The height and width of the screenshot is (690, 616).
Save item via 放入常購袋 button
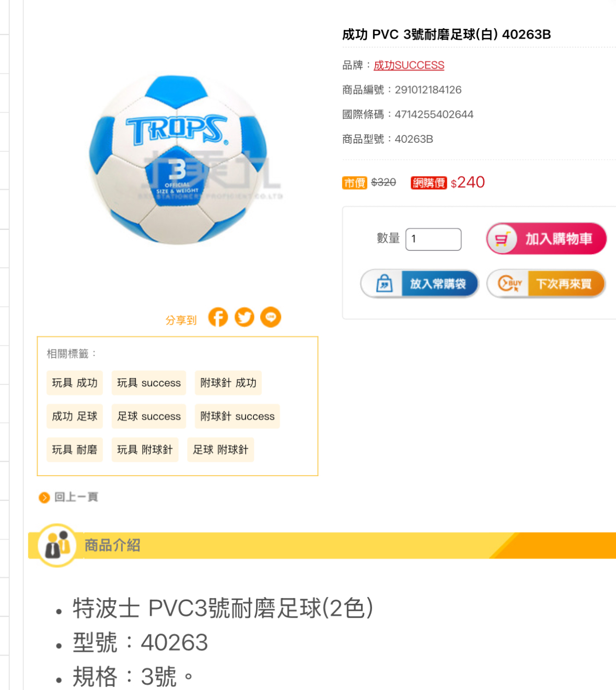[420, 284]
